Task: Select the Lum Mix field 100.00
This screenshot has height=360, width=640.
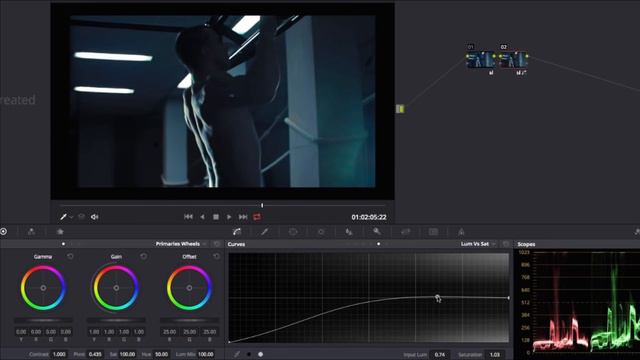Action: [206, 354]
